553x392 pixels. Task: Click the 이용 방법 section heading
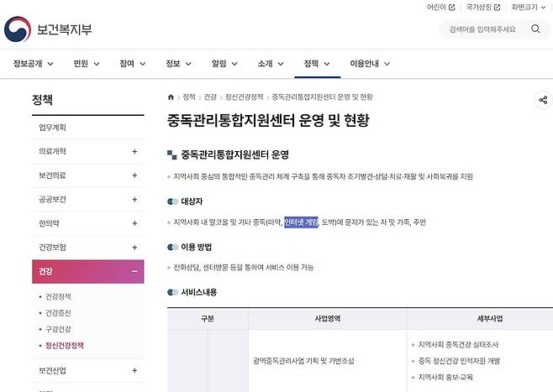[x=197, y=248]
